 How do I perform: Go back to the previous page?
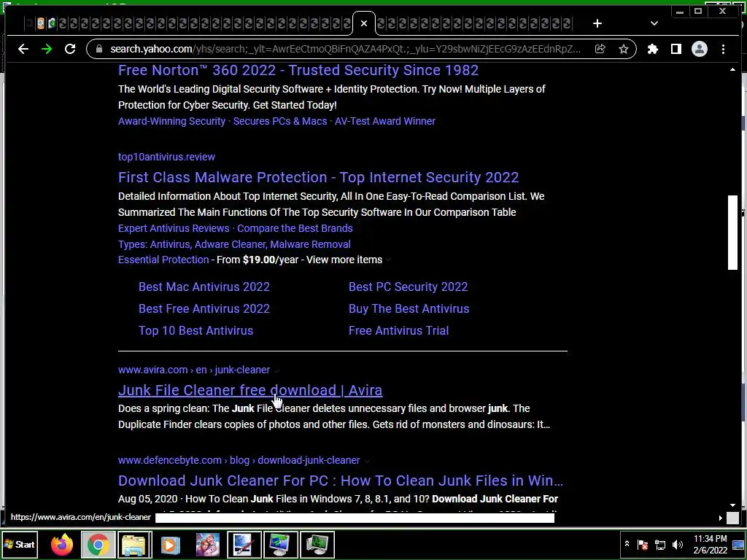pos(23,49)
